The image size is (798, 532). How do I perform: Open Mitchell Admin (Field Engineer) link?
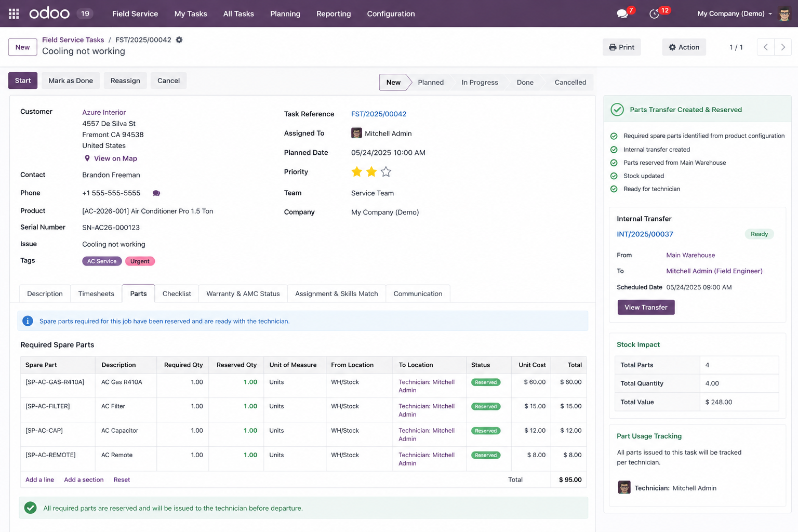(x=714, y=271)
